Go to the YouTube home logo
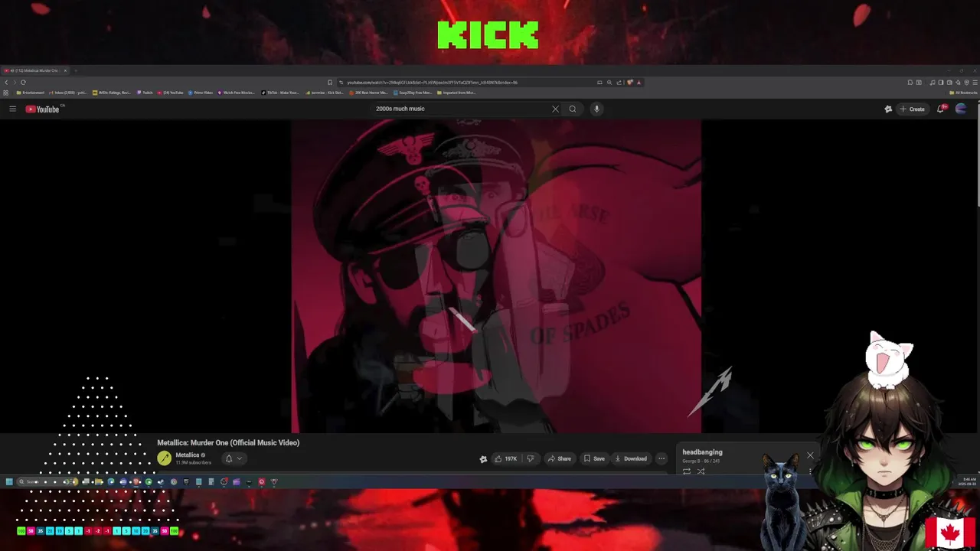This screenshot has width=980, height=551. coord(42,109)
